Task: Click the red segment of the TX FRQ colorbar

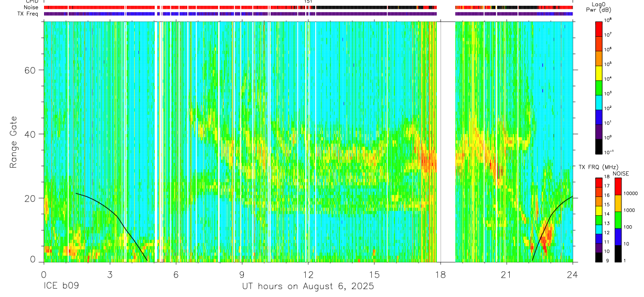Action: click(599, 182)
